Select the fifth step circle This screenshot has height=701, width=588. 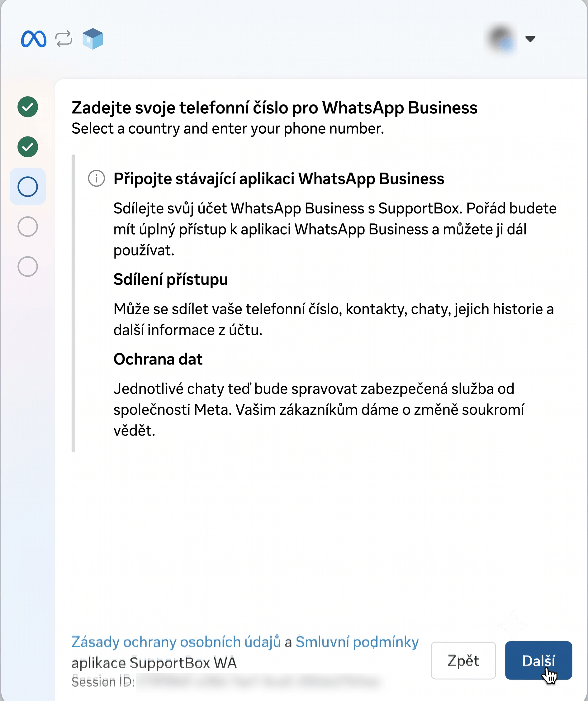[28, 266]
